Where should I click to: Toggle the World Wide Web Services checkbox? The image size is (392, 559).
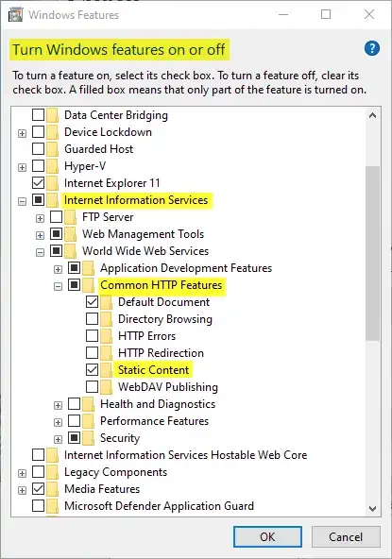click(56, 250)
